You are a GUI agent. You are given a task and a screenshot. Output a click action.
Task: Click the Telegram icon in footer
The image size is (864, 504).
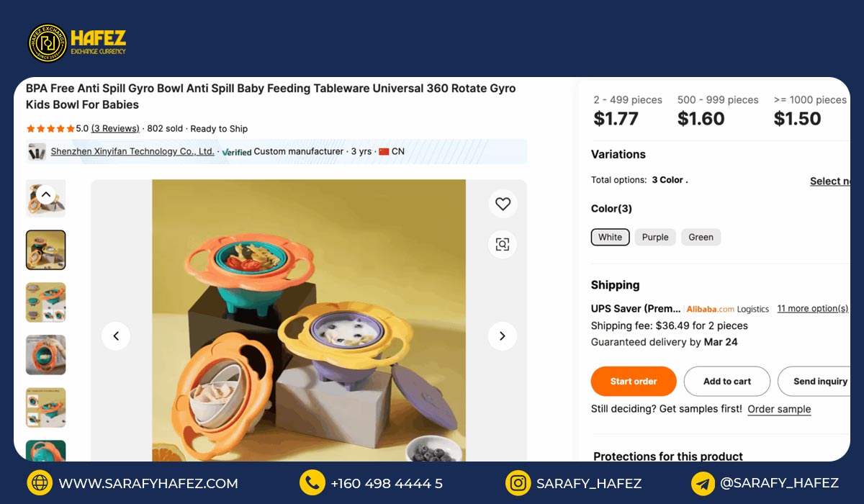(703, 482)
